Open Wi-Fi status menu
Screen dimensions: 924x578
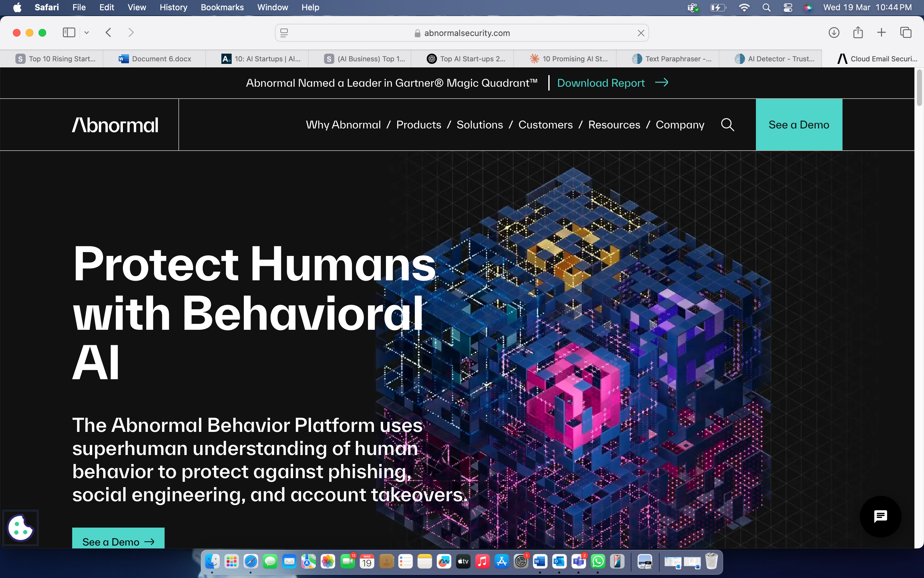(x=744, y=7)
